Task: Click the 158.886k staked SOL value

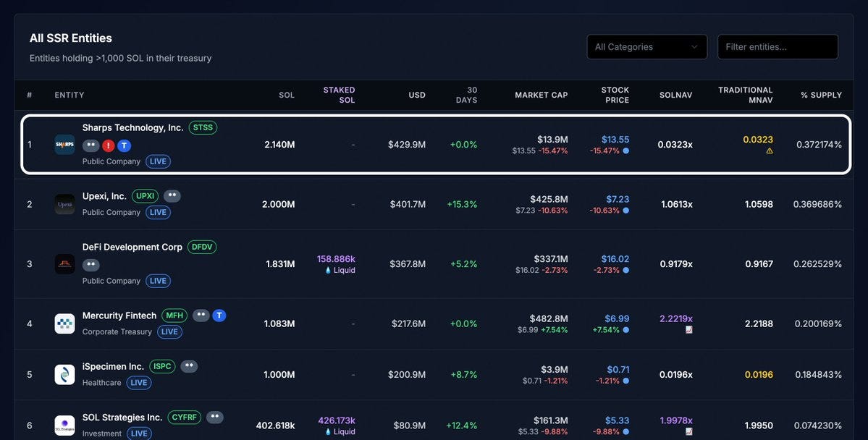Action: click(336, 259)
